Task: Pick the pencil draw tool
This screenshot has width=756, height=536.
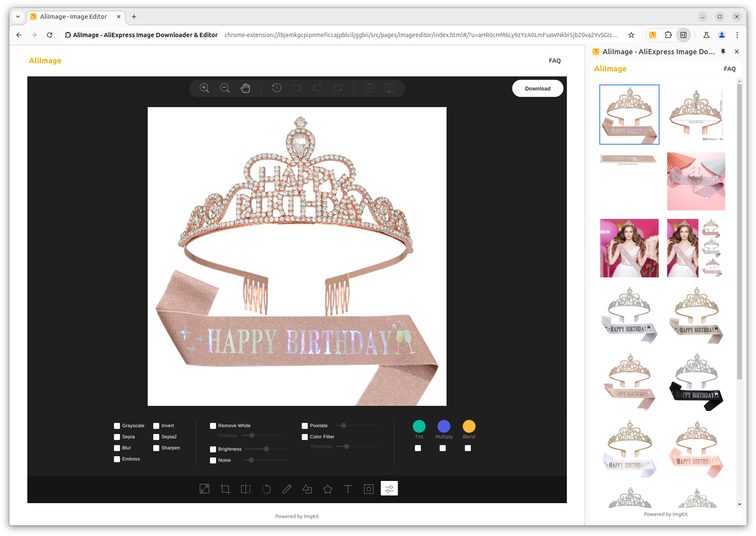Action: (x=287, y=489)
